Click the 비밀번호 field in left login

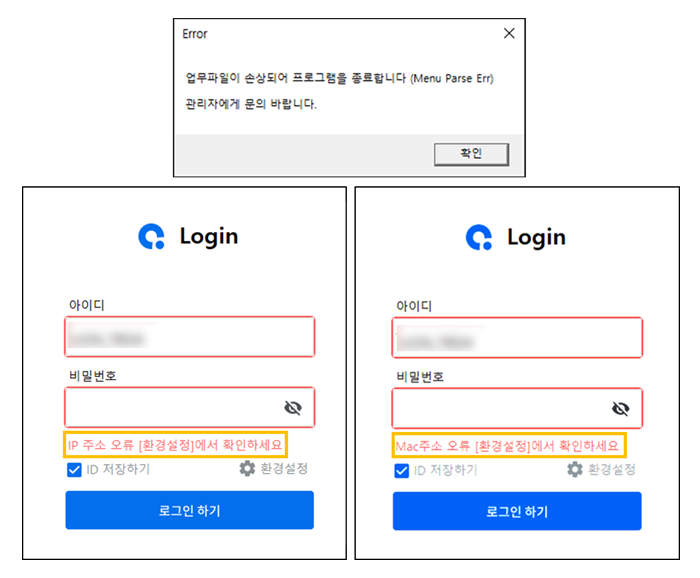(x=190, y=407)
